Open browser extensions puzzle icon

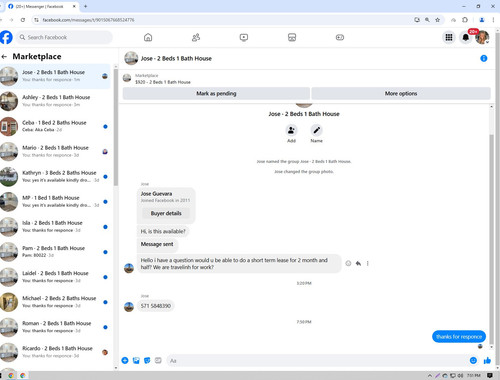pos(465,20)
